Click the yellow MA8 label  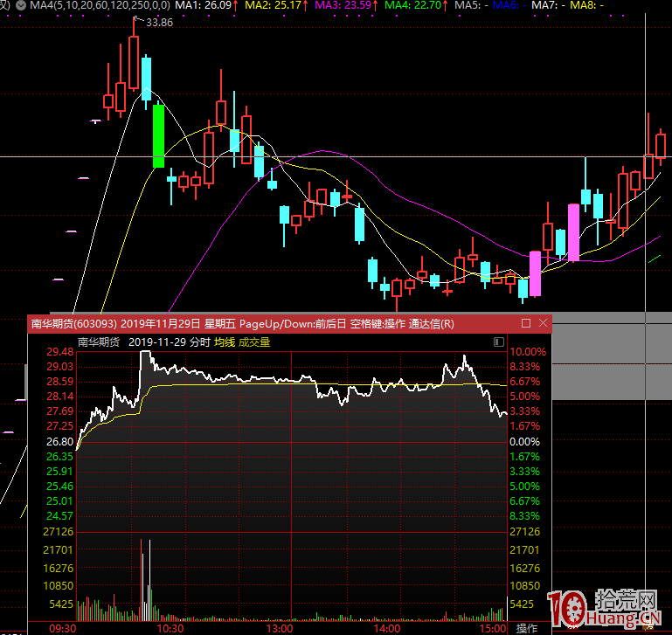(586, 5)
